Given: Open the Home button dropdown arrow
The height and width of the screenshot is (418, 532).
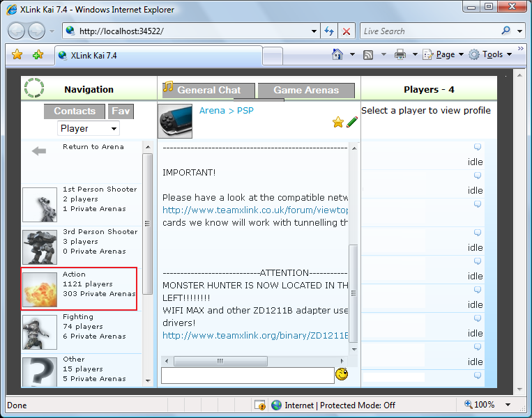Looking at the screenshot, I should 352,54.
